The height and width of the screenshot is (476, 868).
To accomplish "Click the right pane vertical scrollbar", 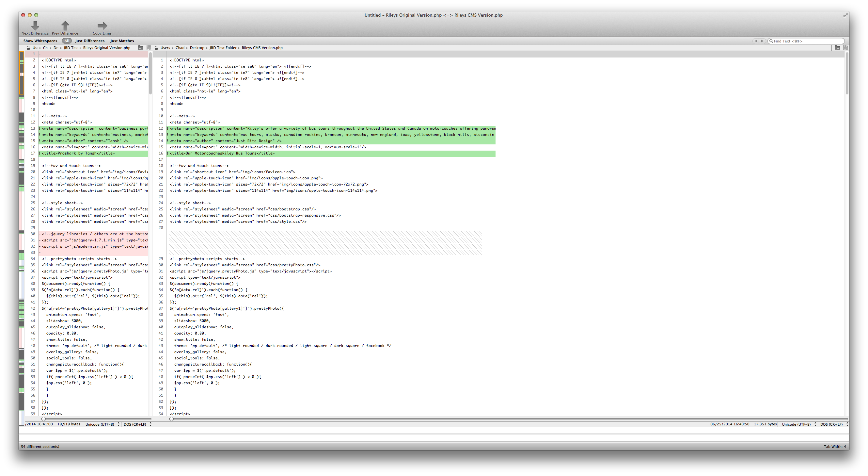I will coord(847,73).
